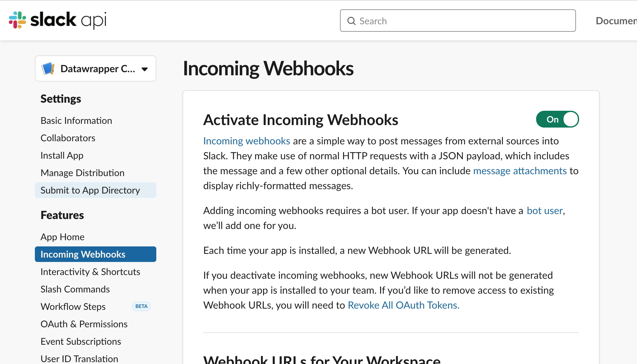Follow the message attachments link
Image resolution: width=637 pixels, height=364 pixels.
pos(520,171)
